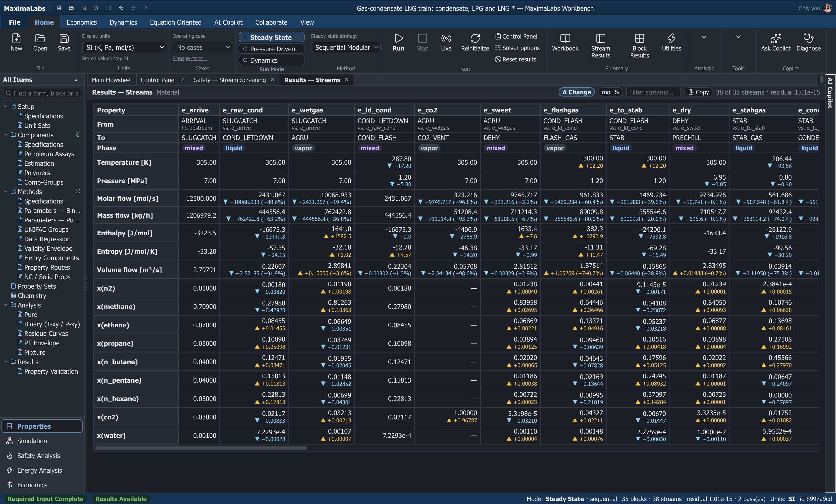Viewport: 836px width, 504px height.
Task: Open Safety Analysis environment
Action: pos(42,455)
